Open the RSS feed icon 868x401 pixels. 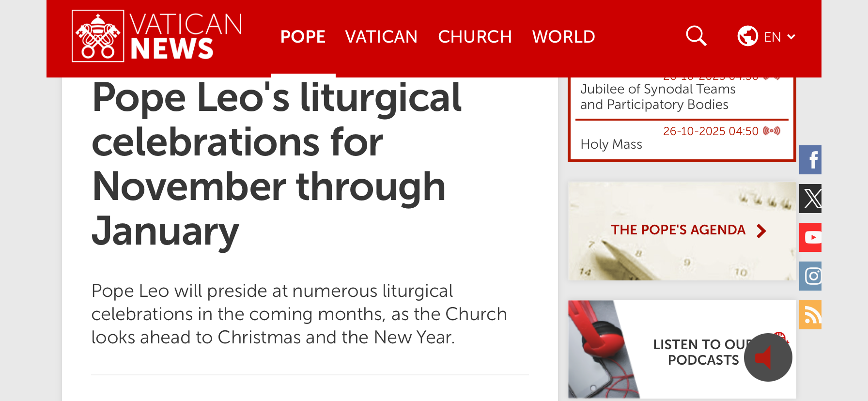[810, 315]
